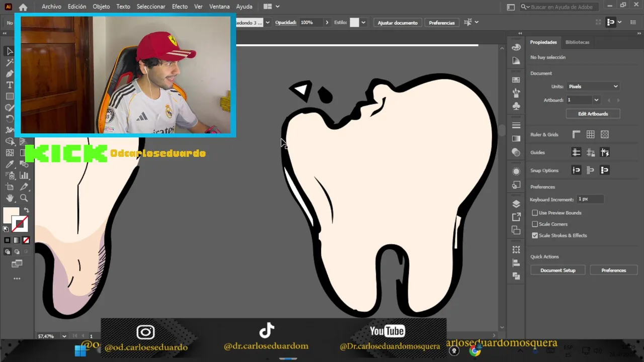Screen dimensions: 644x362
Task: Select the Eyedropper tool
Action: [x=10, y=164]
